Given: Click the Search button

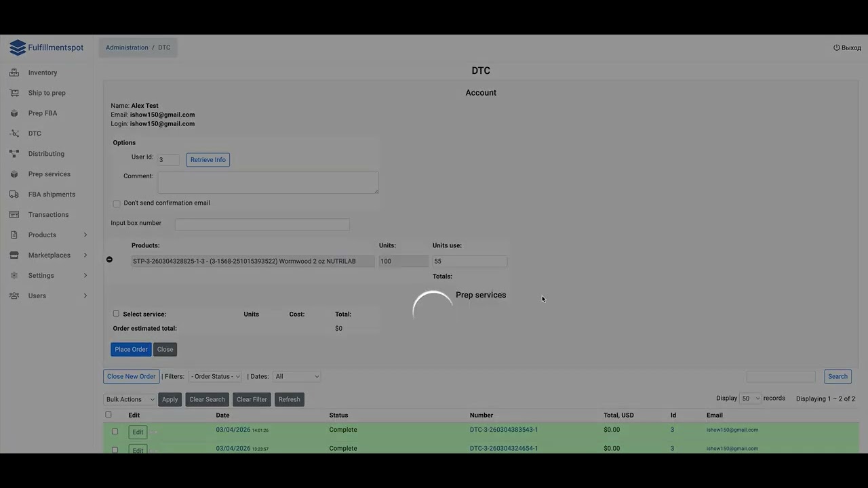Looking at the screenshot, I should click(837, 377).
